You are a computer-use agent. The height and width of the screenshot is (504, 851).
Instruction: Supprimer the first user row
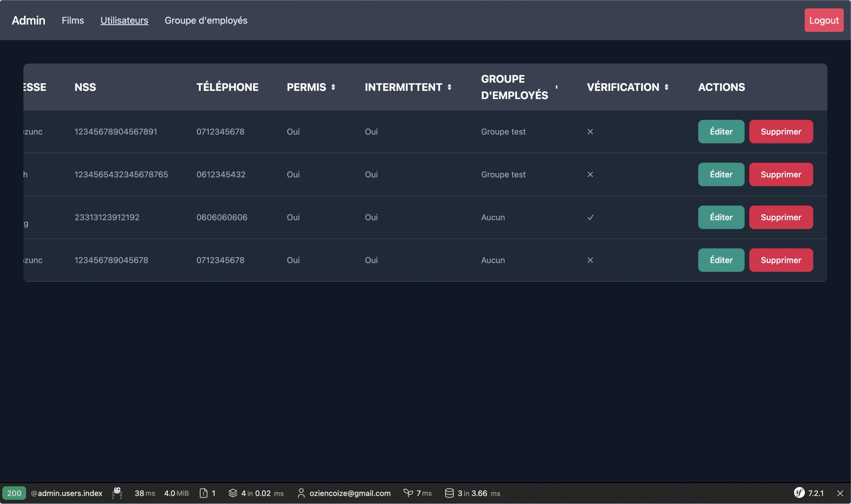click(781, 131)
